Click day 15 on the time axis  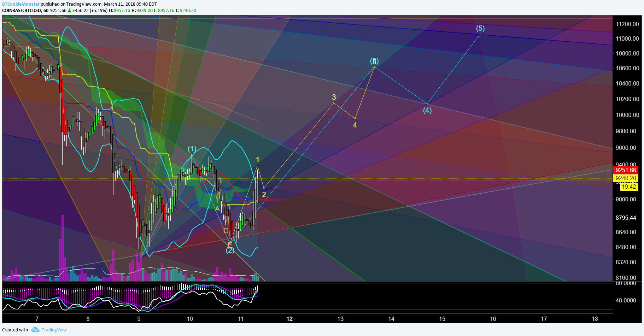442,319
